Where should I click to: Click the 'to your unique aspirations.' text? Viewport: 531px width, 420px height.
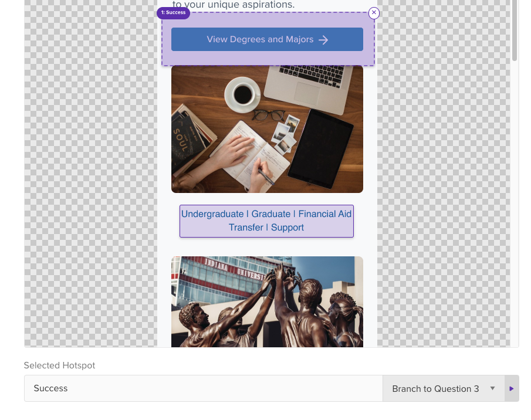pyautogui.click(x=234, y=5)
